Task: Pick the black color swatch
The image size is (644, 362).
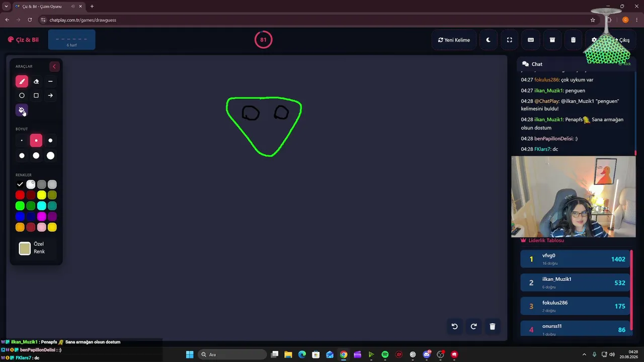Action: 20,185
